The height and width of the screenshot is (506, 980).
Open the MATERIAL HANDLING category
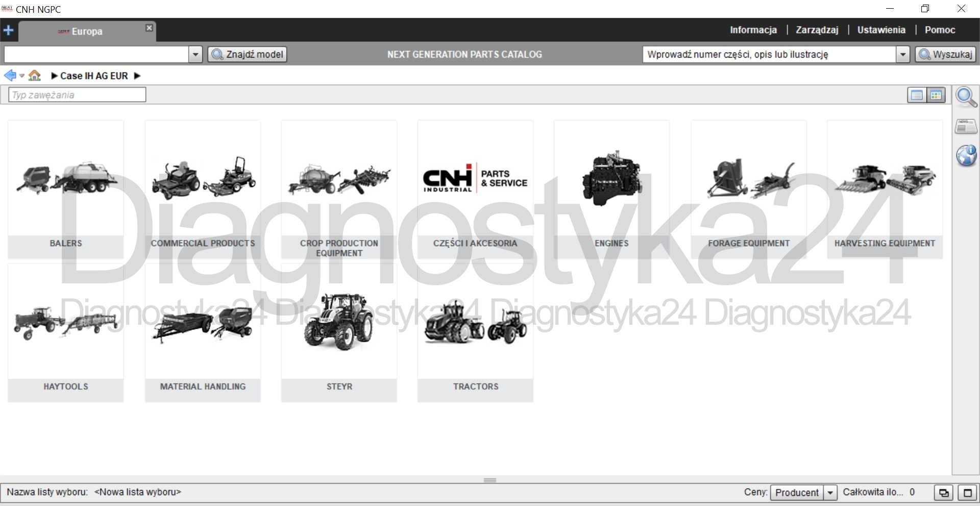pyautogui.click(x=203, y=333)
